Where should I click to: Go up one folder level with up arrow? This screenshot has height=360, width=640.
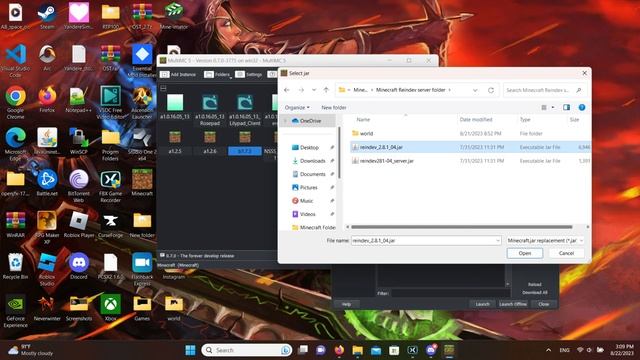click(x=326, y=90)
